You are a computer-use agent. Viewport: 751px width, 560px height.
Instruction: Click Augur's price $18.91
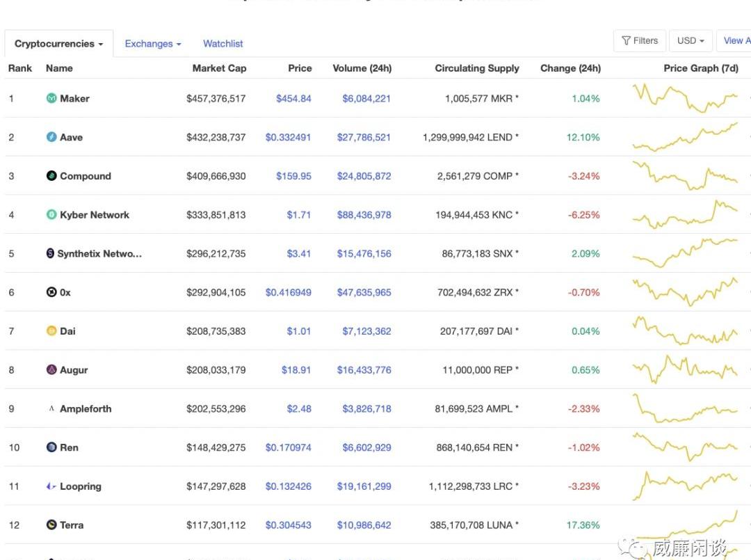coord(296,370)
